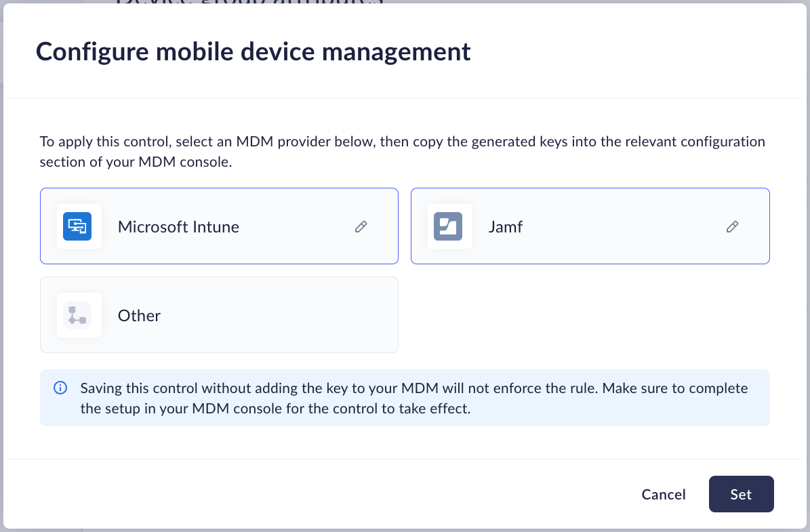Image resolution: width=810 pixels, height=532 pixels.
Task: Click the Other provider connector icon
Action: (x=77, y=315)
